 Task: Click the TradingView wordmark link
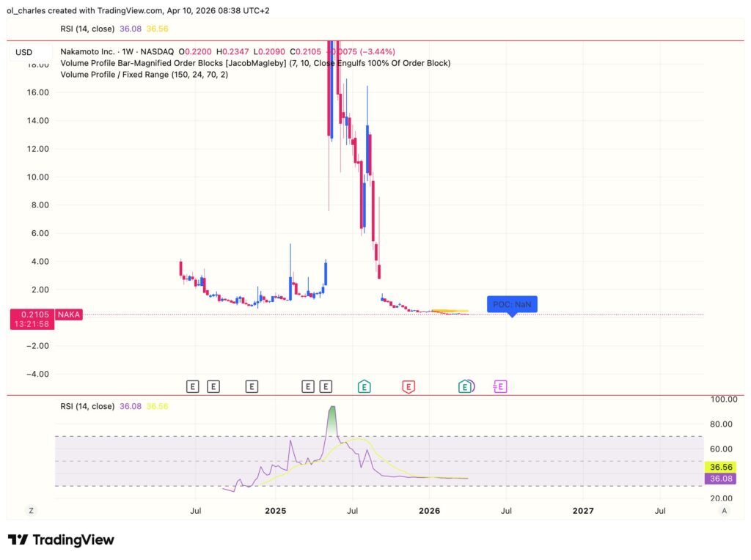[x=73, y=540]
